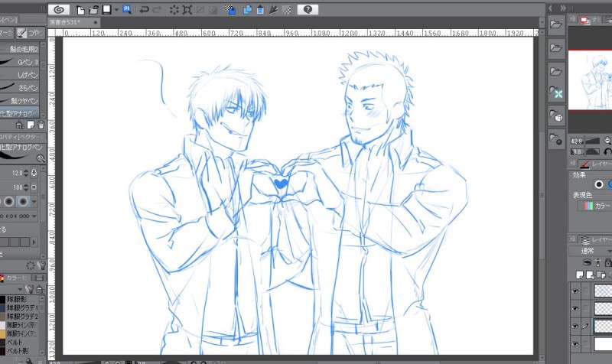Delete sub tool with trash icon
Screen dimensions: 612x364
coord(41,125)
